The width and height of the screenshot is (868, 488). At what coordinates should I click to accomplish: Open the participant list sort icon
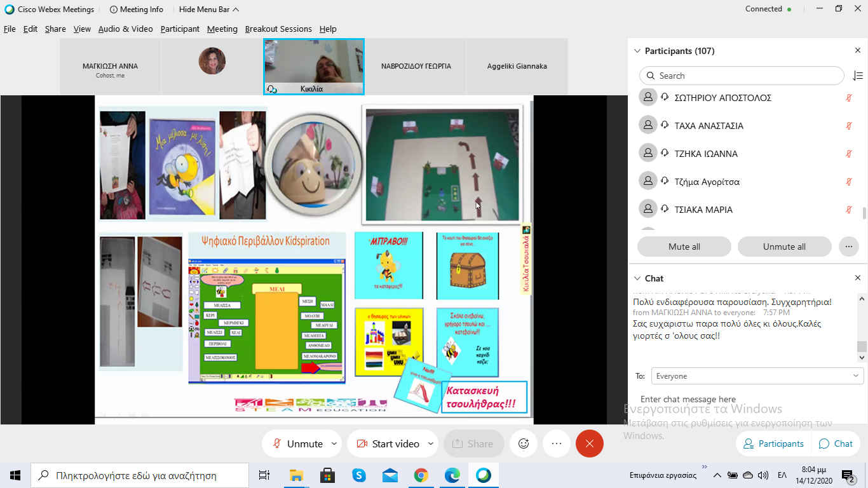click(x=857, y=76)
